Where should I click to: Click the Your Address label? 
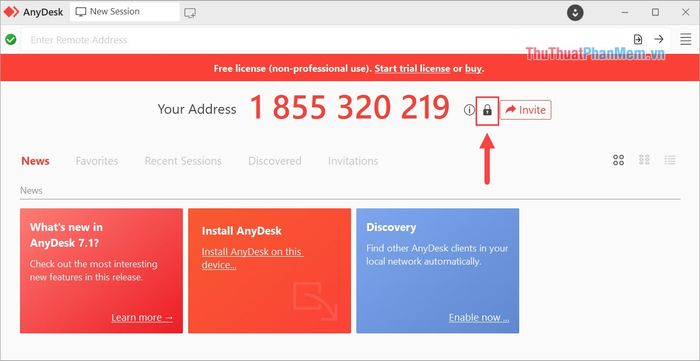click(x=197, y=109)
